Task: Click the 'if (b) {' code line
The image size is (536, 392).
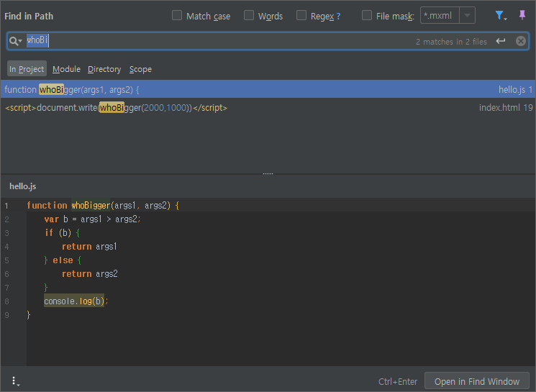Action: [62, 233]
